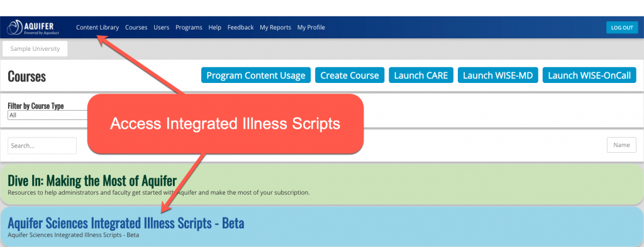Screen dimensions: 644x247
Task: Click the Illness Scripts Beta subtitle text
Action: coord(74,235)
